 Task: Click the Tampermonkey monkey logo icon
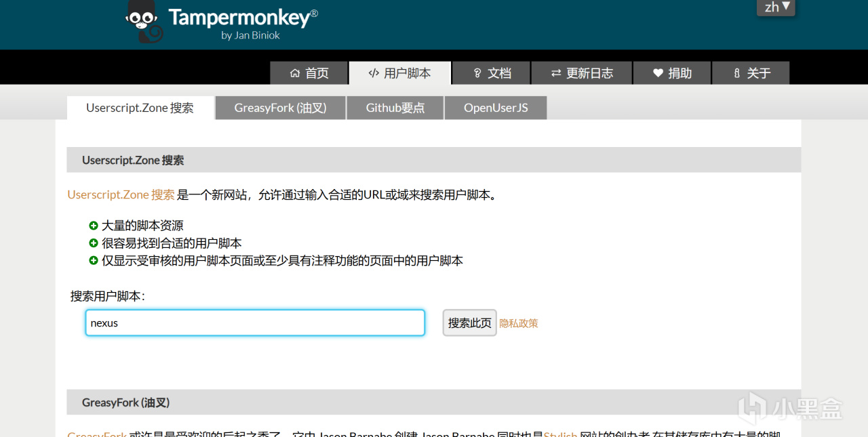coord(144,21)
